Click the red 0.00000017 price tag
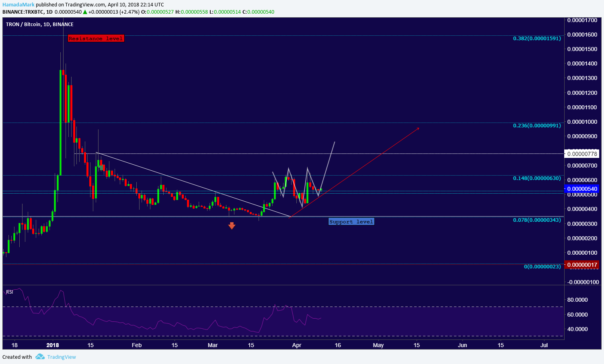This screenshot has height=364, width=604. 582,264
